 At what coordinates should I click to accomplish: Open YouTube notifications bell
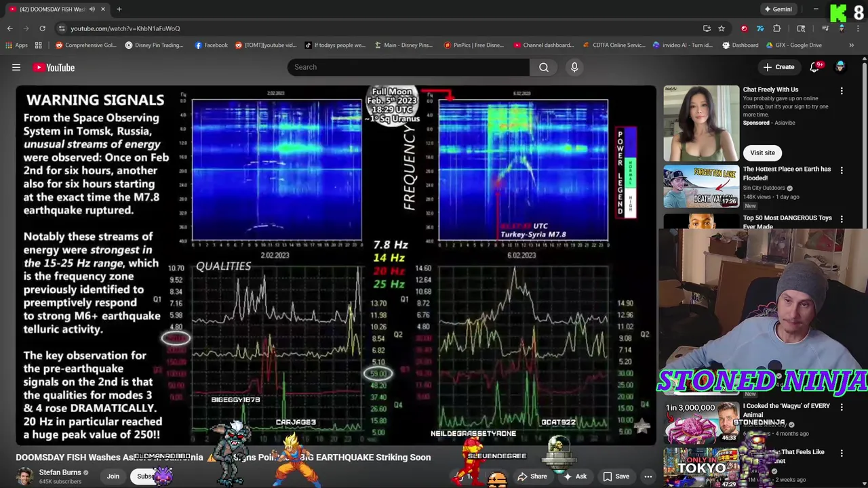(x=815, y=67)
